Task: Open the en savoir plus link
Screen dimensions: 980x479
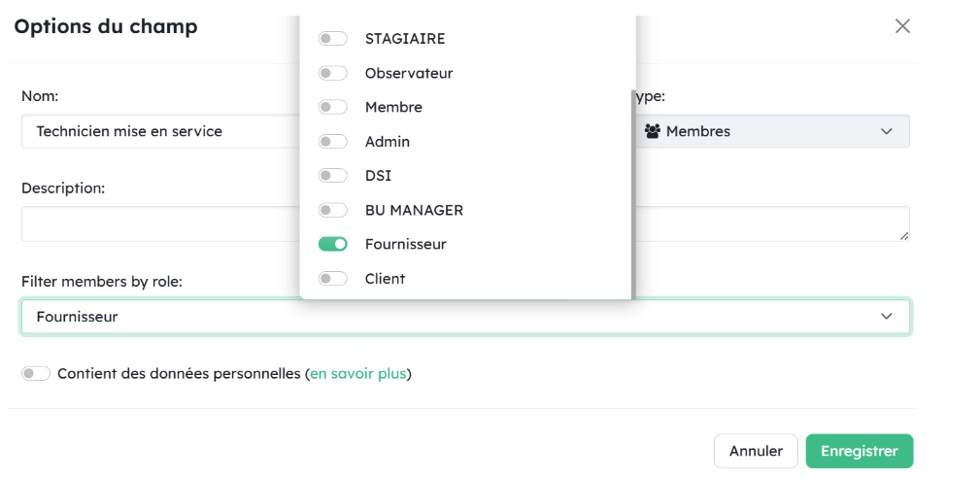Action: pyautogui.click(x=358, y=374)
